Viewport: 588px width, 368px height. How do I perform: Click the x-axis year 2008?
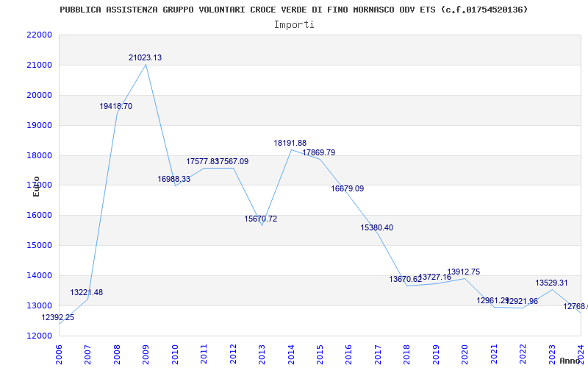pyautogui.click(x=117, y=355)
